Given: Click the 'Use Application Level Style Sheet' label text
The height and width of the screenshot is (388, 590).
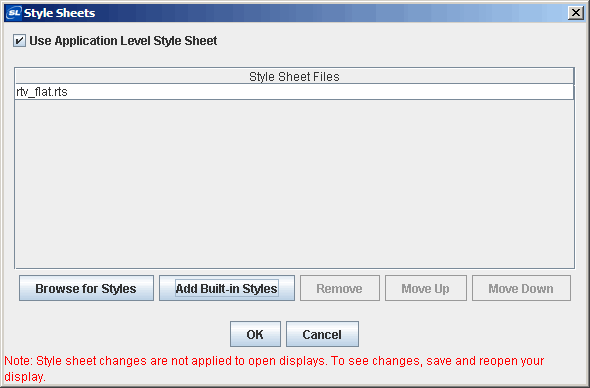Looking at the screenshot, I should coord(123,41).
